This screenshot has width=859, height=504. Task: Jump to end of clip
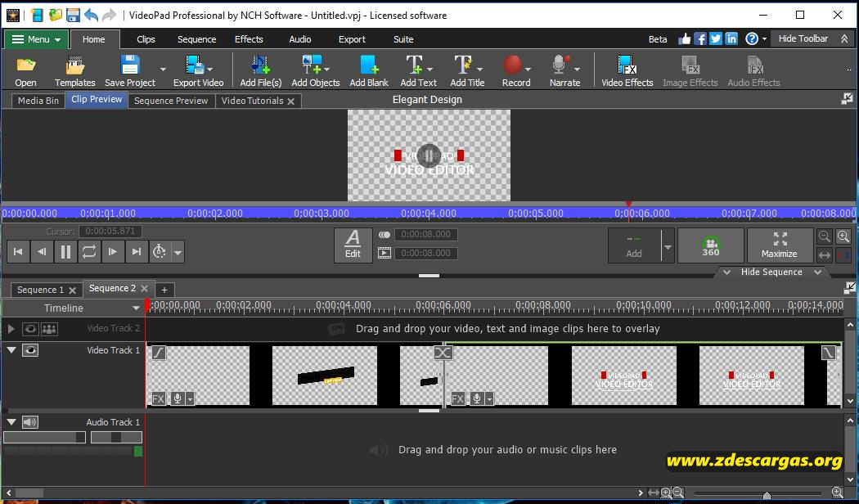click(136, 252)
